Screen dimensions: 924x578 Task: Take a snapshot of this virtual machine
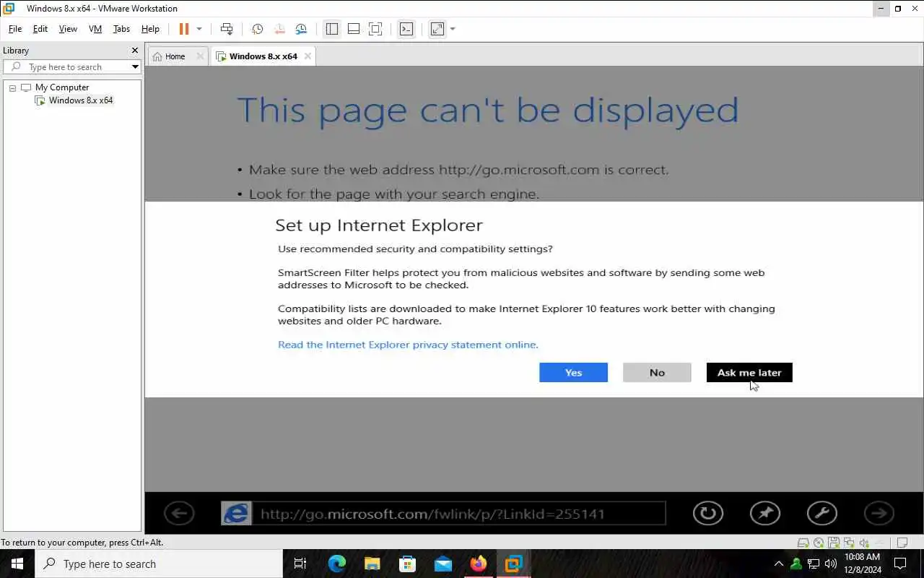[x=257, y=29]
